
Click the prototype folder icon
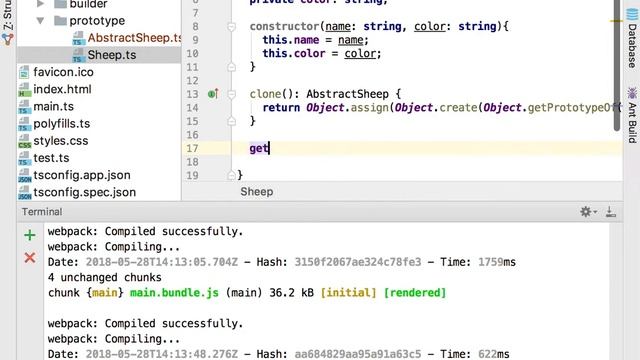(x=60, y=20)
